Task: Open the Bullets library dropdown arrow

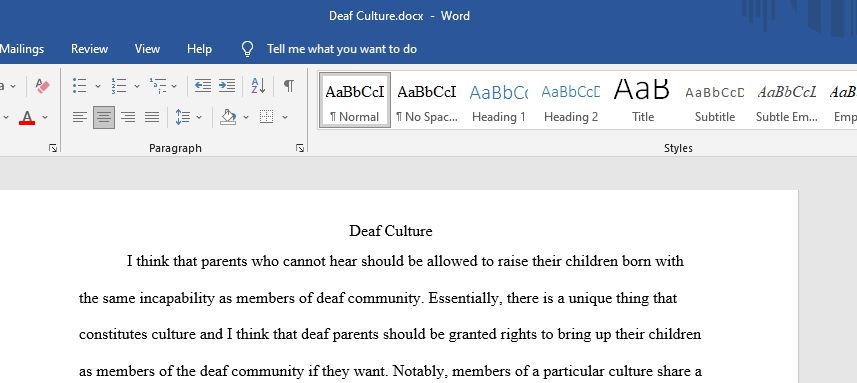Action: click(x=98, y=86)
